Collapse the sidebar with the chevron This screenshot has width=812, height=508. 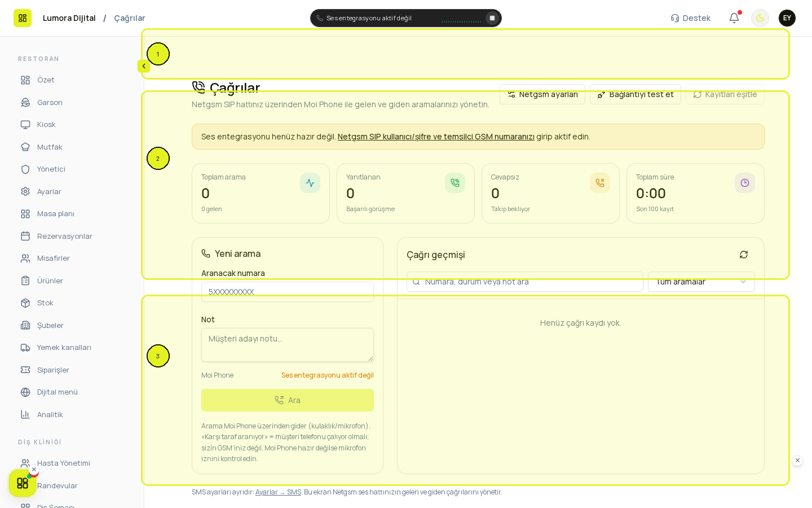tap(144, 66)
